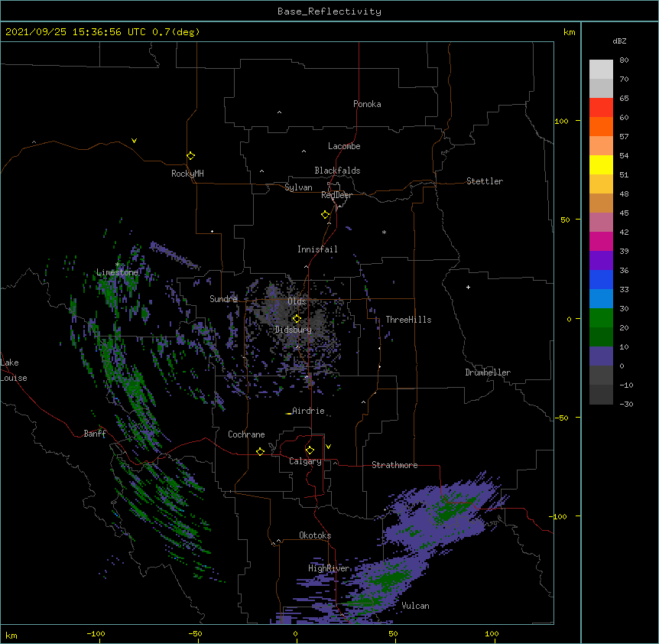
Task: Click the Vulcan label
Action: coord(415,606)
